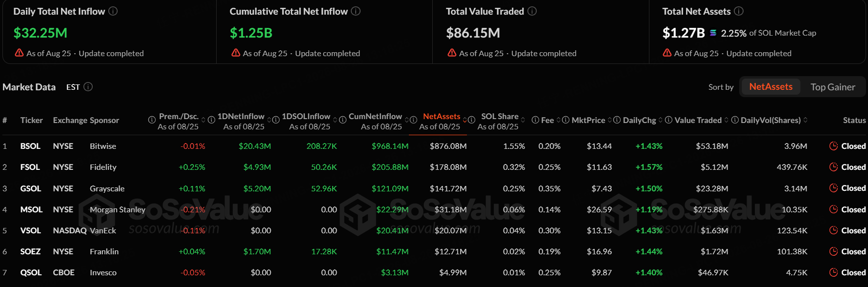Click the Solana logo icon beside 2.25%

pos(713,33)
